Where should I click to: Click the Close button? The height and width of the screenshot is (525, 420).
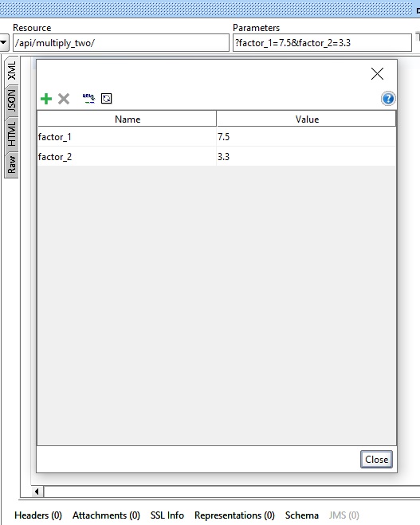[376, 460]
